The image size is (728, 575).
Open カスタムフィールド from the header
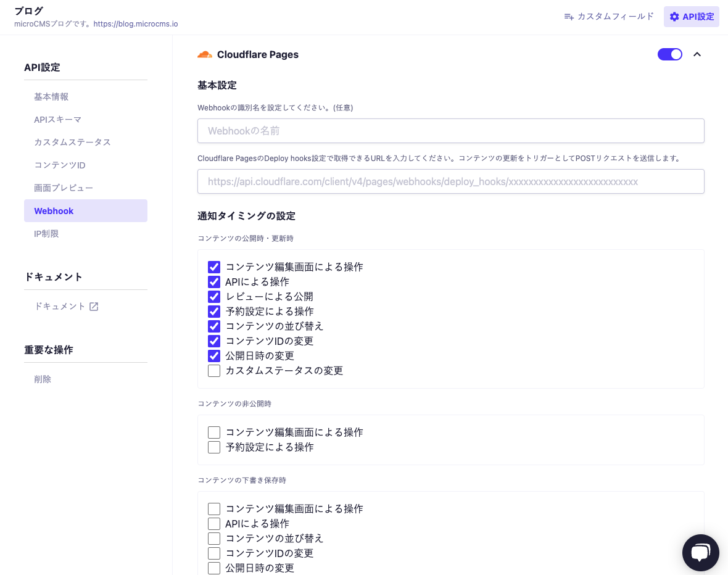click(x=609, y=17)
